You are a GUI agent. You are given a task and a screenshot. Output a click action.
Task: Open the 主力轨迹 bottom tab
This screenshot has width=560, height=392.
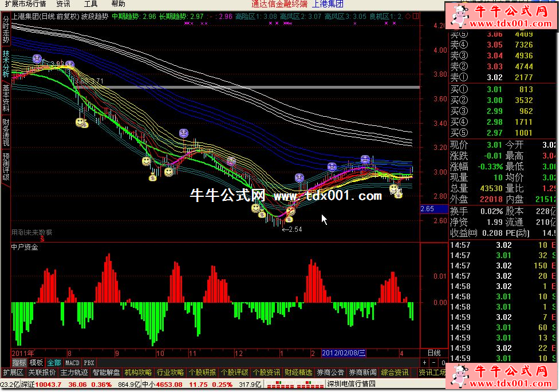pyautogui.click(x=74, y=373)
